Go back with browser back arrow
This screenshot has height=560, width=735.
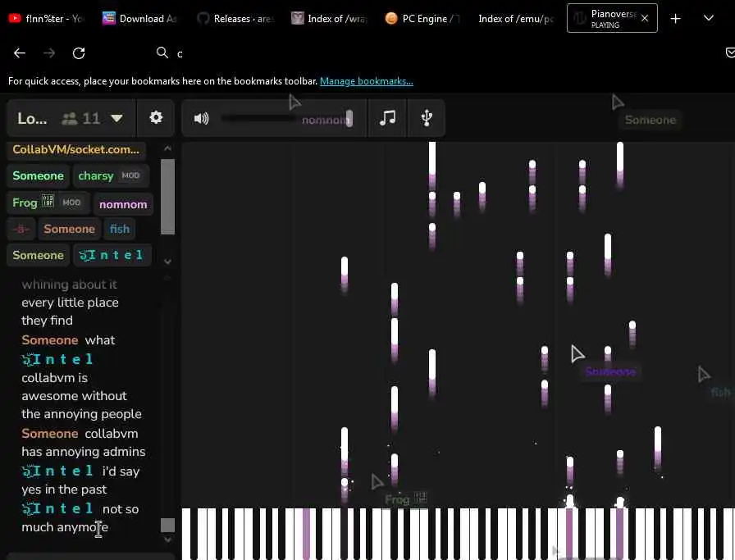tap(19, 53)
